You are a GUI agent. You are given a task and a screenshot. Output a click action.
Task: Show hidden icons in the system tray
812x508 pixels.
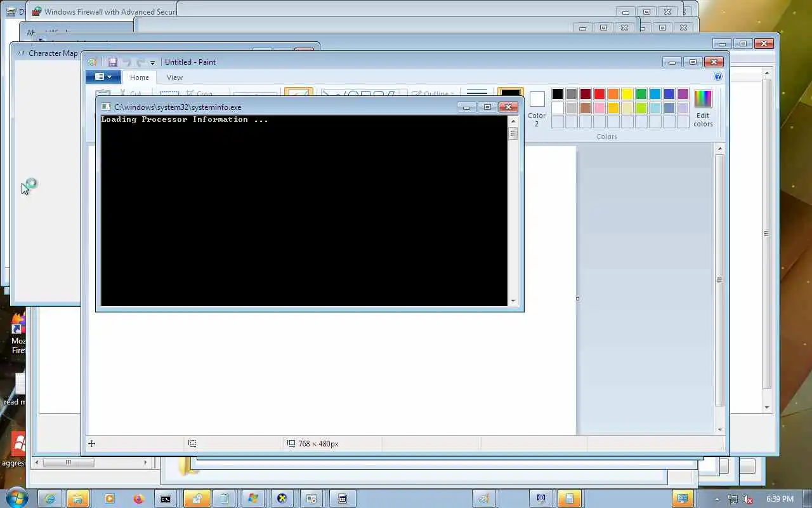click(x=717, y=499)
